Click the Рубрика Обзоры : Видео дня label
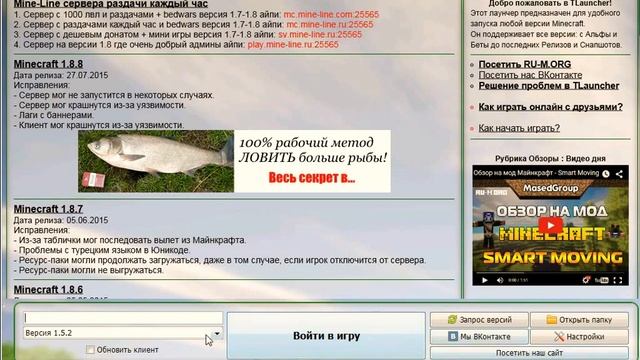Viewport: 640px width, 360px height. (x=550, y=158)
